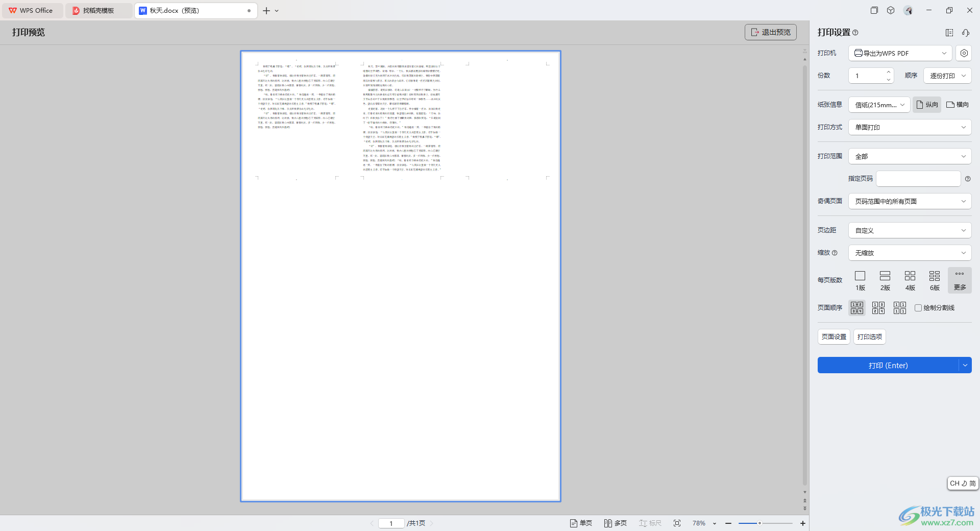Click the specified page numbers field

pos(918,179)
